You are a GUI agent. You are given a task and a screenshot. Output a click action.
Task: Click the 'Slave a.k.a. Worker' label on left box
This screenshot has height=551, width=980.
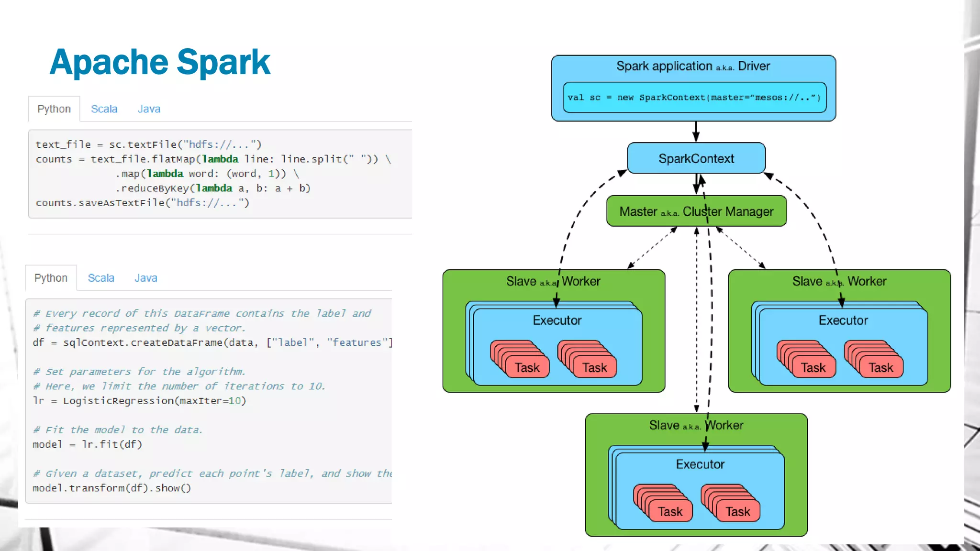(x=553, y=281)
